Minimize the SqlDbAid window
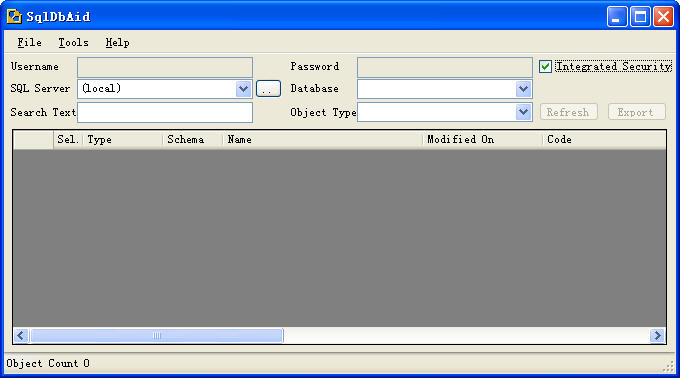The width and height of the screenshot is (680, 378). (x=617, y=17)
